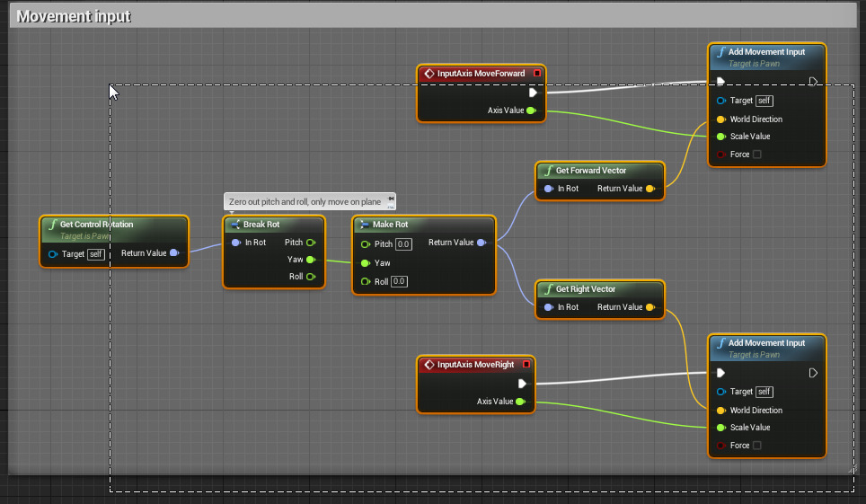Screen dimensions: 866x504
Task: Click the InputAxis MoveForward execution output pin
Action: (x=533, y=93)
